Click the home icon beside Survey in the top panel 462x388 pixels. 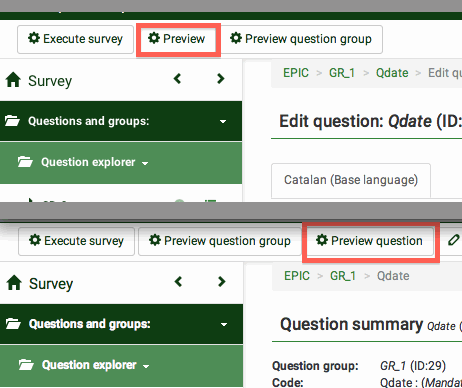(13, 80)
